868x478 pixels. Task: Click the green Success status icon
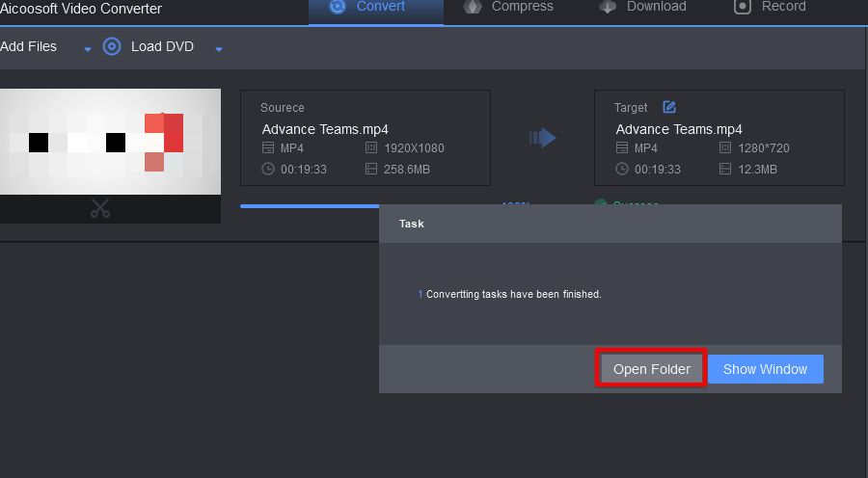point(600,204)
